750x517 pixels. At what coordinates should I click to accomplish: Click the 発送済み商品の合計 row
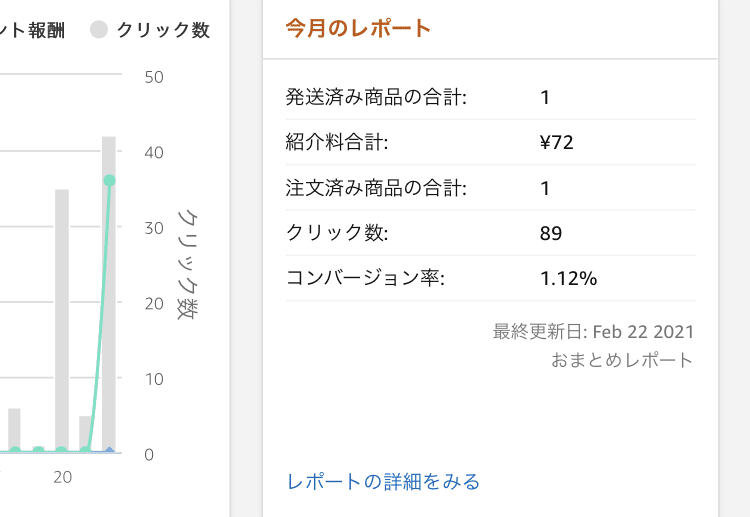click(x=490, y=97)
